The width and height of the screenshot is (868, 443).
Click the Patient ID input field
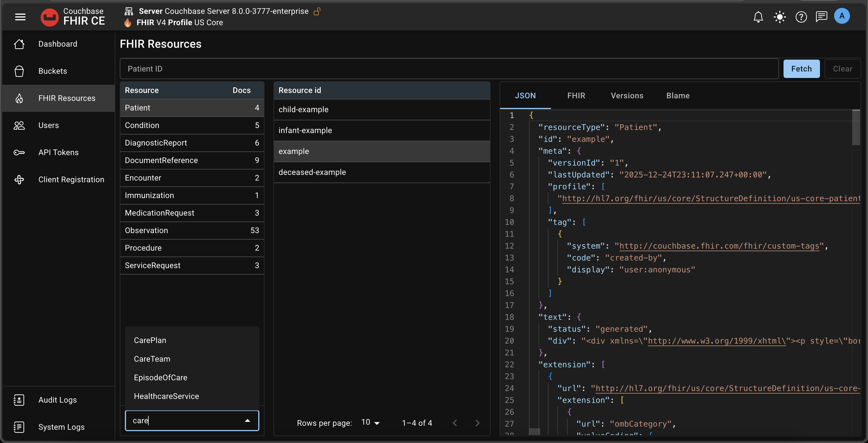(x=449, y=69)
